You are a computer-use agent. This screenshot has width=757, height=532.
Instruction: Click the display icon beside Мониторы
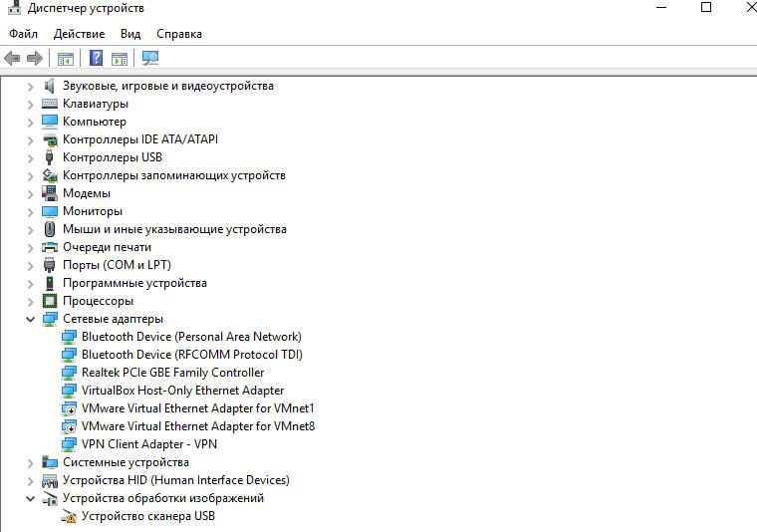(x=49, y=211)
